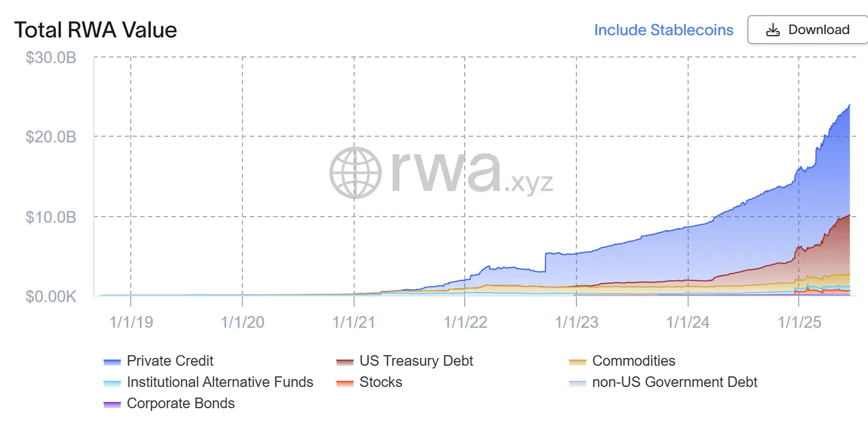Toggle non-US Government Debt series off
The height and width of the screenshot is (440, 868).
pyautogui.click(x=675, y=383)
